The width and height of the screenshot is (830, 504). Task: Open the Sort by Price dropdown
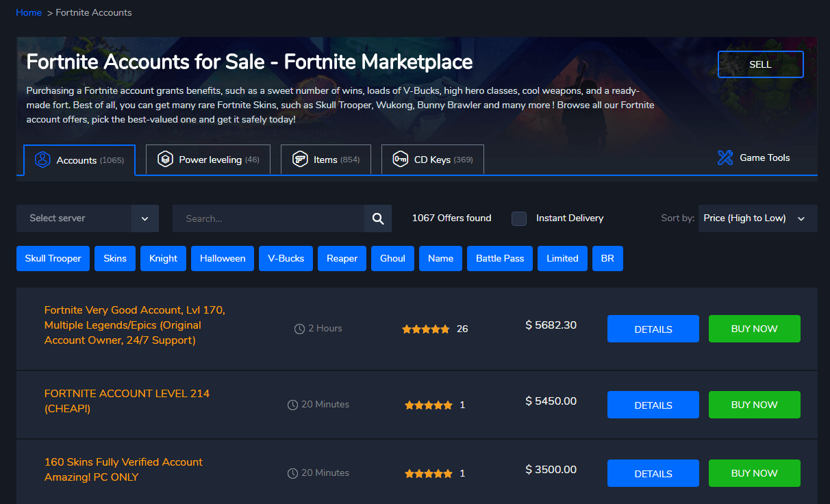click(758, 218)
